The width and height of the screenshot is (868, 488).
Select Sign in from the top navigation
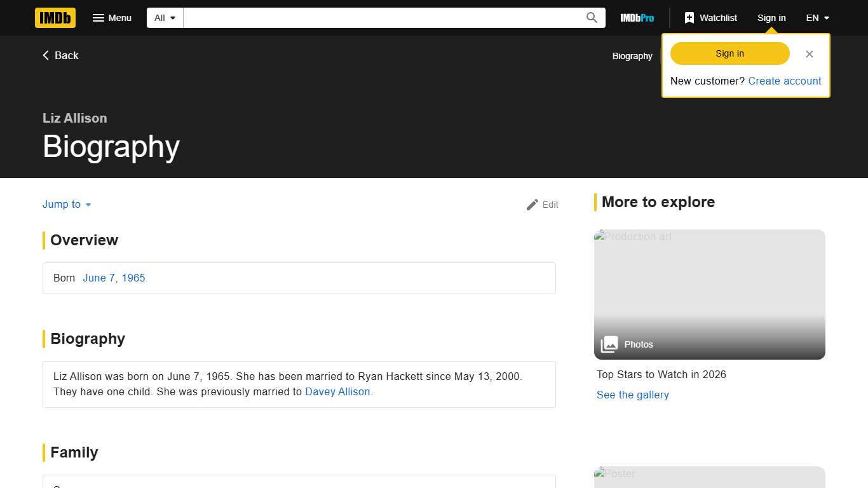point(771,18)
